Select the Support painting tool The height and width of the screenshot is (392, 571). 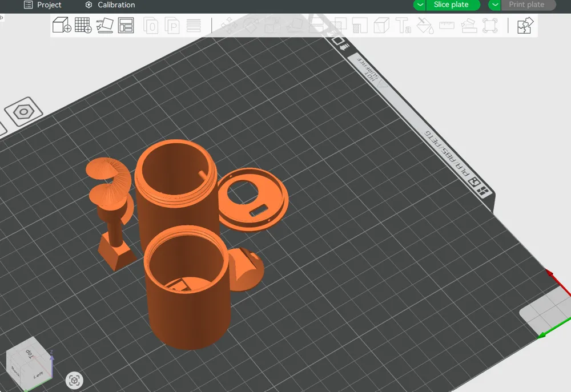click(360, 26)
